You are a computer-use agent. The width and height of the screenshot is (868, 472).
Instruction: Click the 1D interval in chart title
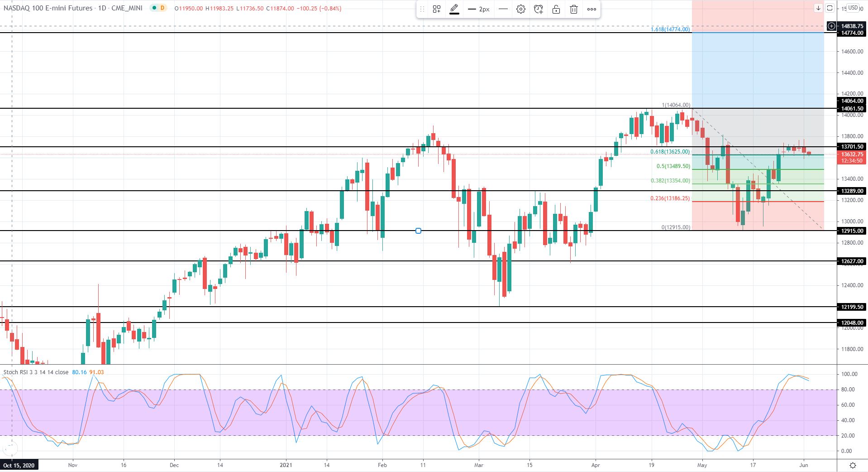point(102,8)
